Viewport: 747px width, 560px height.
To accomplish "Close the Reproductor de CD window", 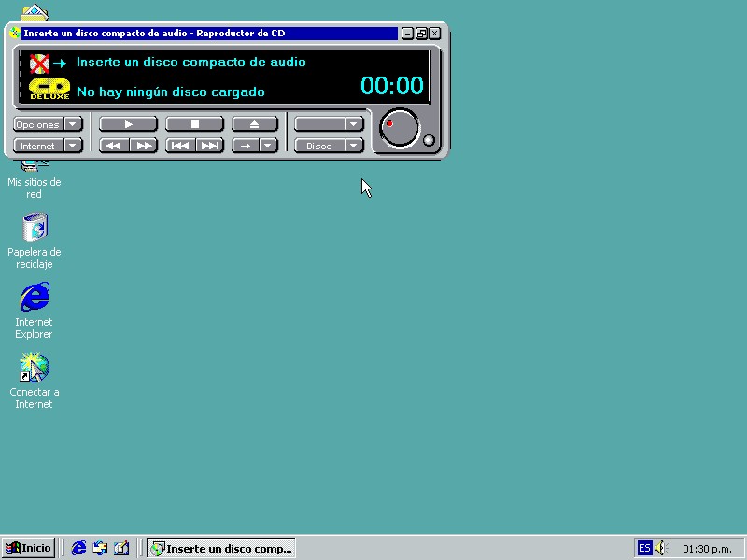I will click(x=434, y=34).
